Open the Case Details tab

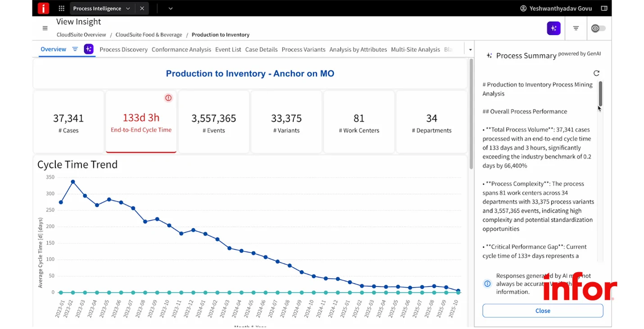coord(261,50)
